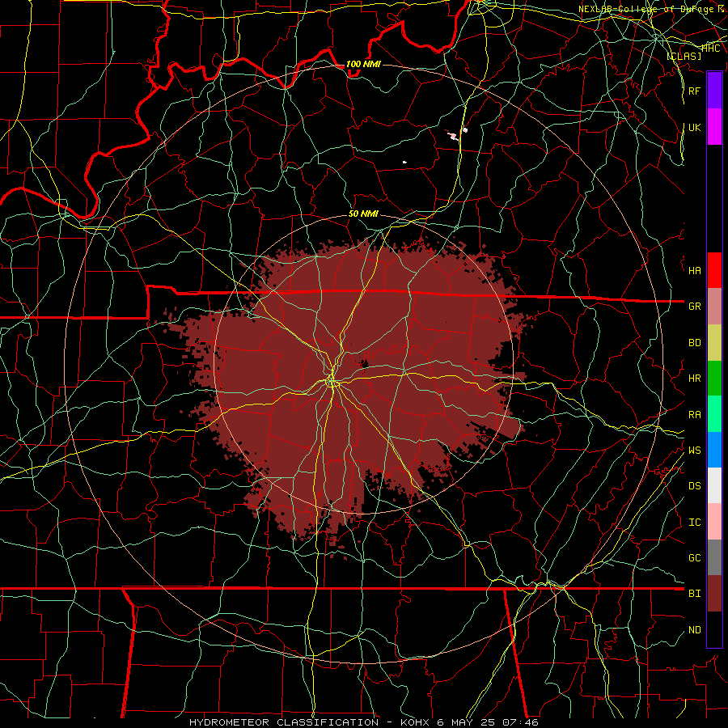This screenshot has width=728, height=728.
Task: Click the HR legend label
Action: [x=694, y=378]
